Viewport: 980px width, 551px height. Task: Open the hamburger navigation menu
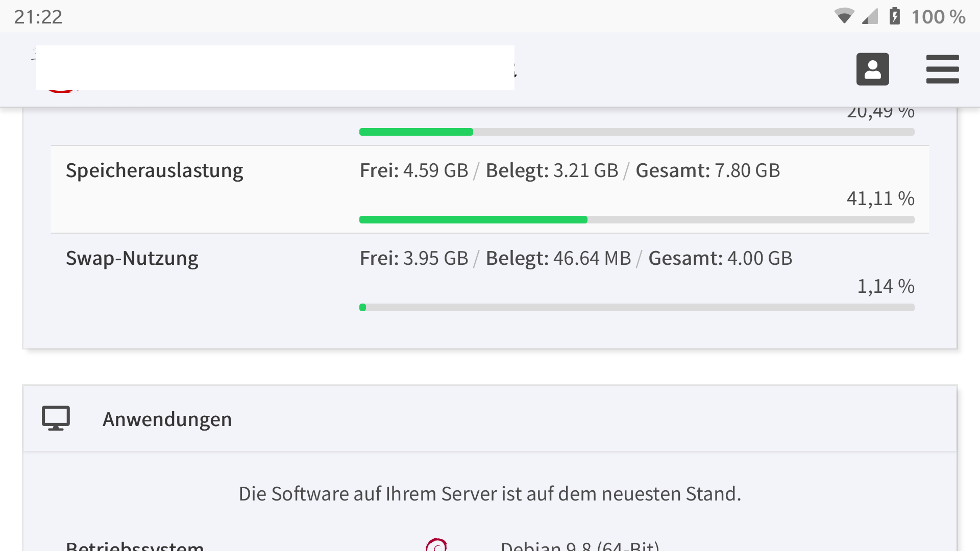click(x=942, y=69)
